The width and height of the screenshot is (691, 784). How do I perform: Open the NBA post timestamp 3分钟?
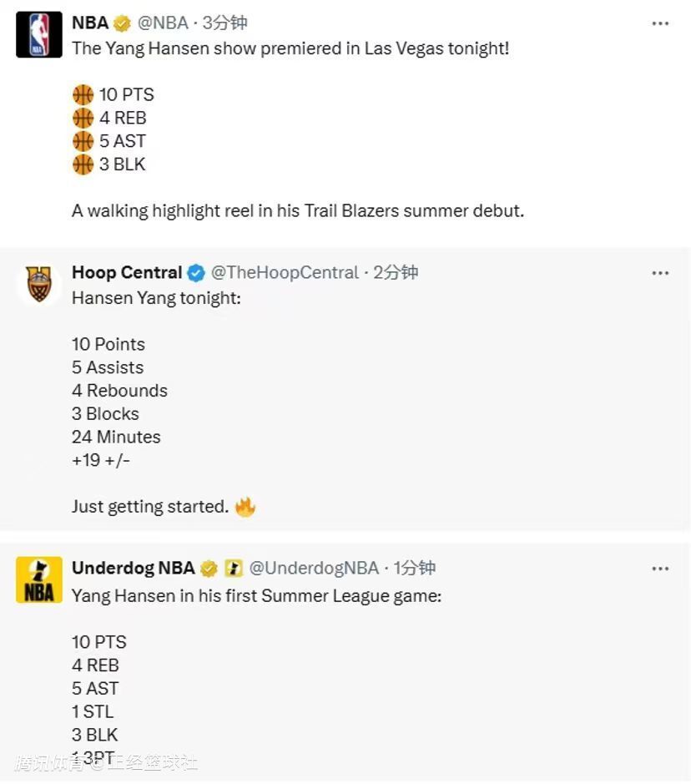coord(224,23)
